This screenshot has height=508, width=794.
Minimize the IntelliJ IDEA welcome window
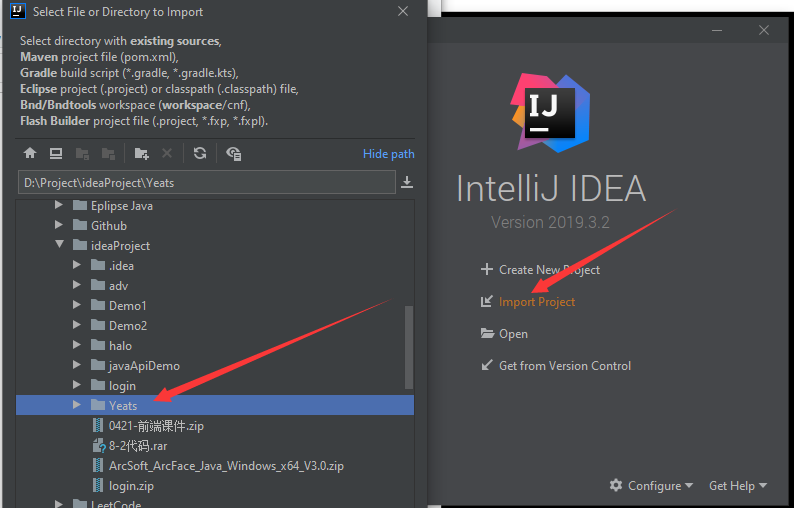(717, 30)
